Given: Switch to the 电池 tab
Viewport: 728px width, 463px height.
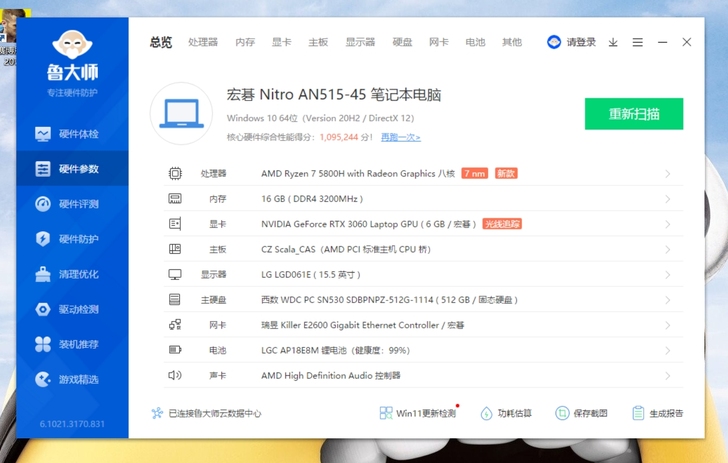Looking at the screenshot, I should (x=475, y=42).
